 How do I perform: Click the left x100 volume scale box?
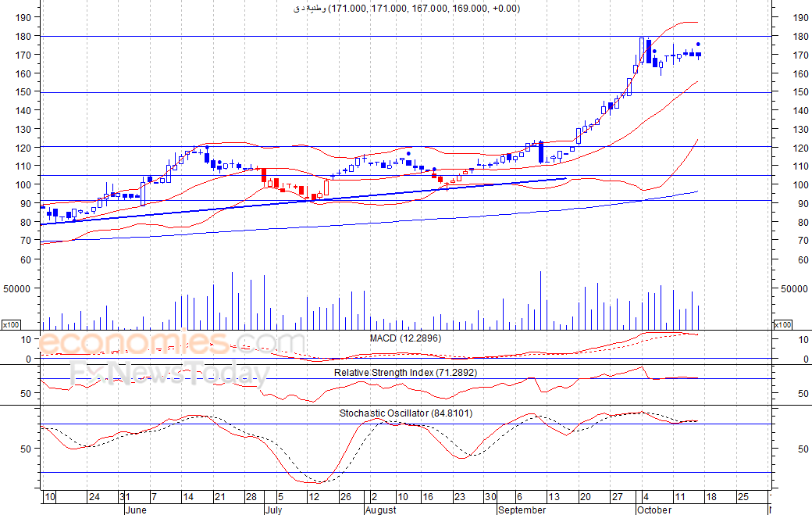(11, 324)
